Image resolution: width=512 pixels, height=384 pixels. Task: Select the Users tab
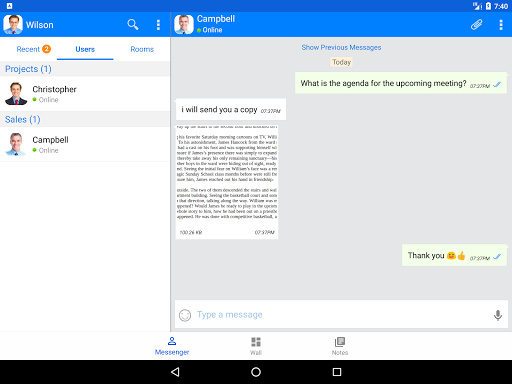[85, 49]
